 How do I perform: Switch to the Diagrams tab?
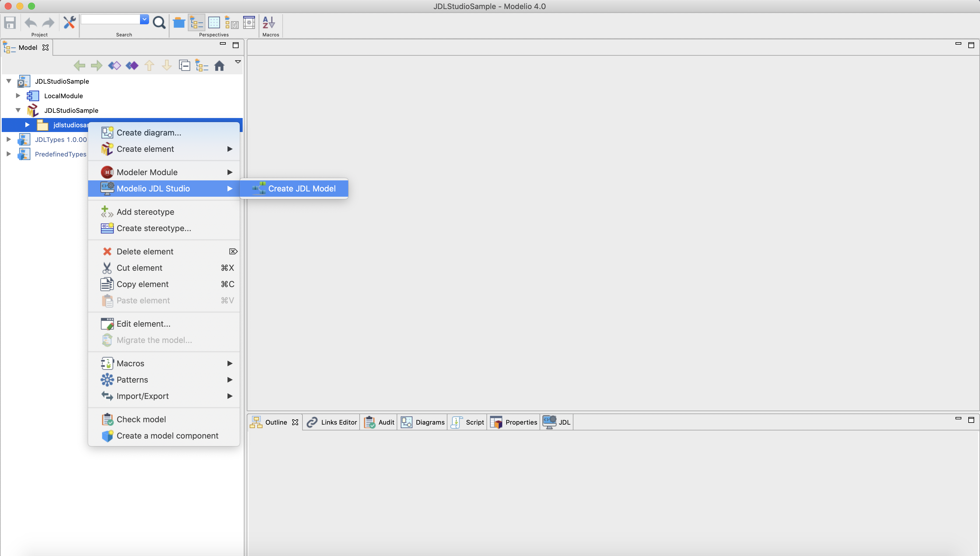click(x=422, y=422)
